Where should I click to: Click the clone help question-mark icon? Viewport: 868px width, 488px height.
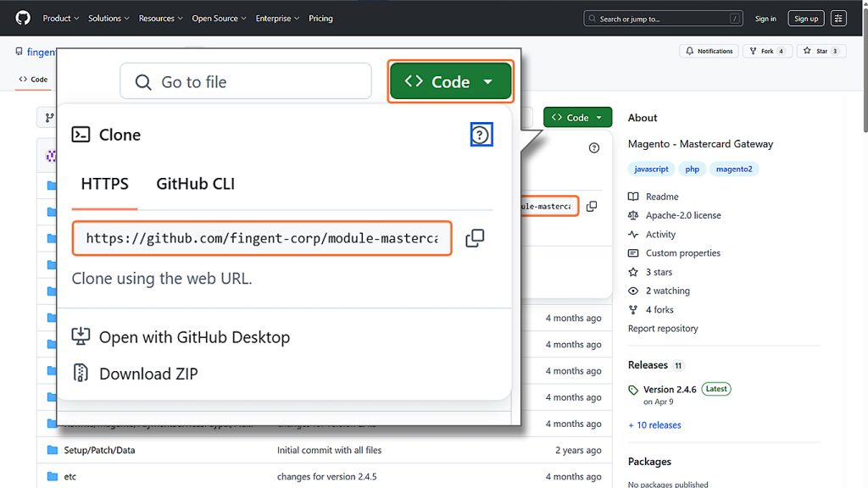coord(481,134)
